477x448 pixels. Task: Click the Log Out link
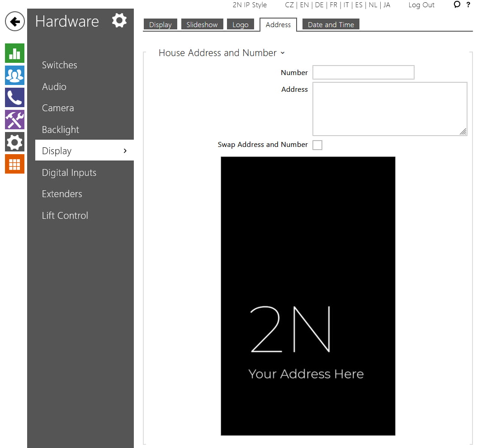coord(421,5)
